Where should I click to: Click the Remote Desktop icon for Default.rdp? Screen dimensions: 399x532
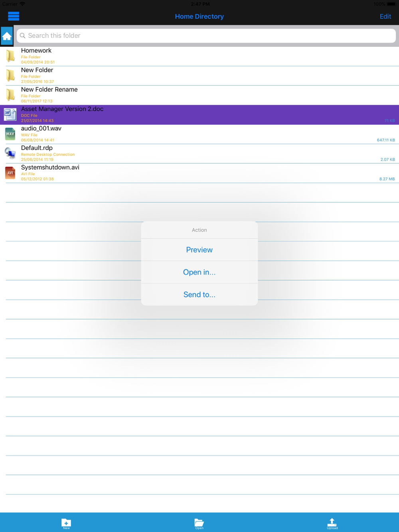(10, 153)
